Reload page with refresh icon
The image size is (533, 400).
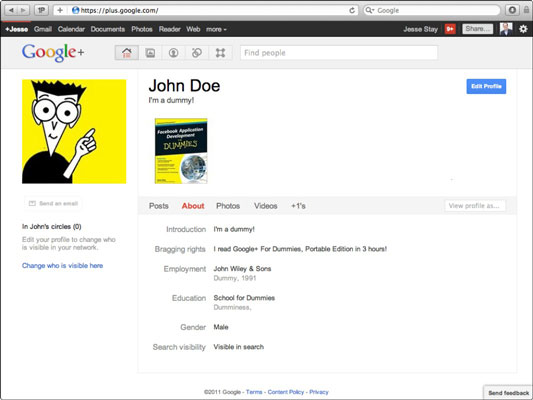click(352, 10)
